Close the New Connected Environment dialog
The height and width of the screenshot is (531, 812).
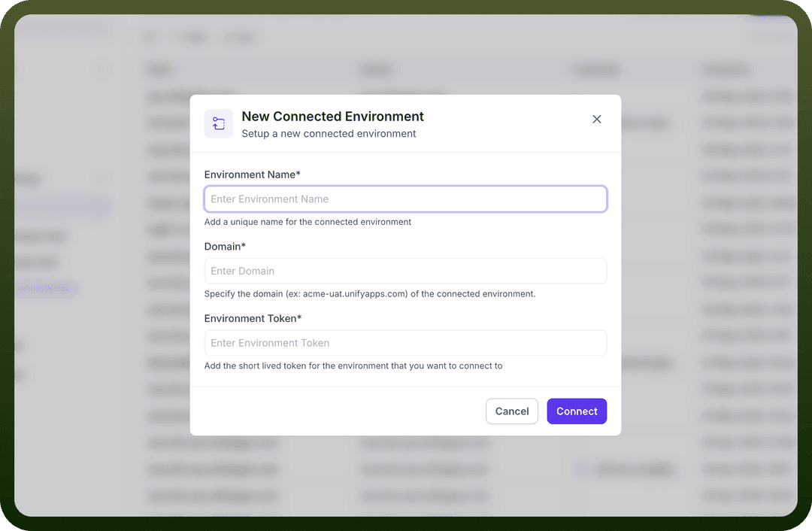tap(596, 119)
